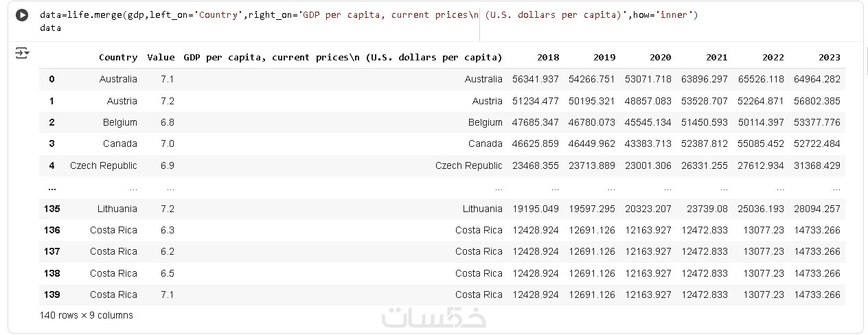
Task: Click the Country column header
Action: [117, 58]
